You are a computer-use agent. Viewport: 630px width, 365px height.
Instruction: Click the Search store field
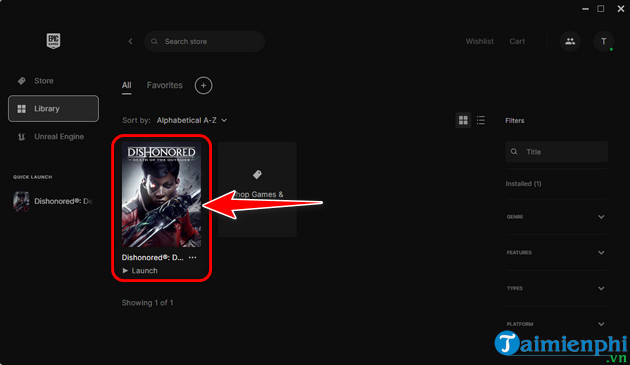click(204, 41)
